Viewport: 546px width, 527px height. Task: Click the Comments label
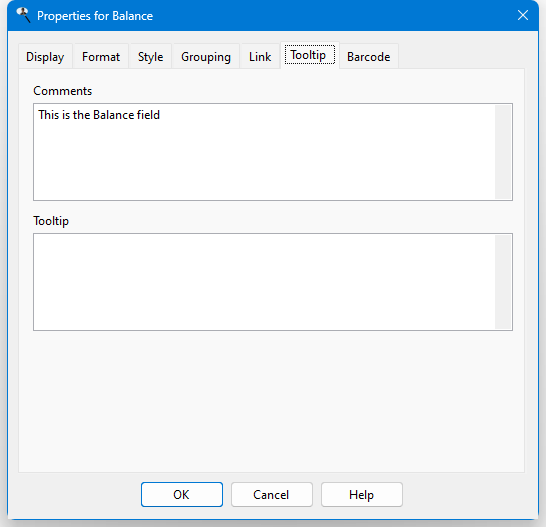point(63,91)
